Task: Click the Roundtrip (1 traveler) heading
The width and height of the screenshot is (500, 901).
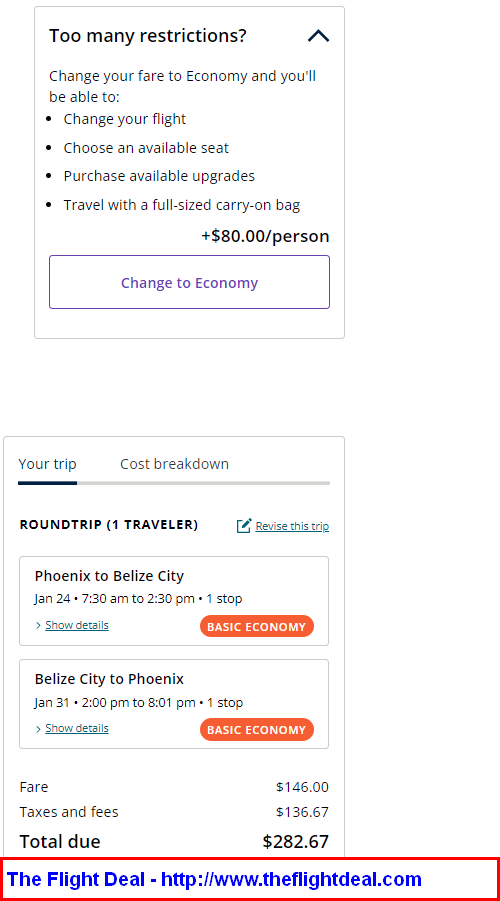Action: pyautogui.click(x=109, y=525)
